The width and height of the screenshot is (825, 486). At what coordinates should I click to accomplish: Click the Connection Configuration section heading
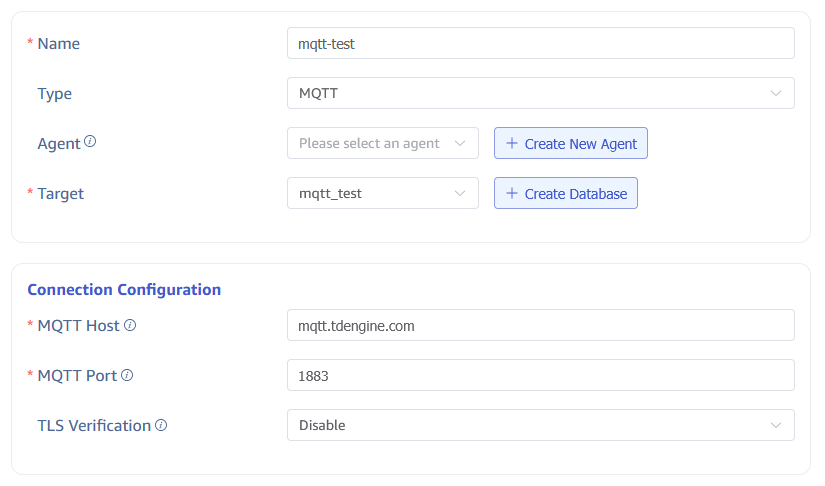tap(124, 289)
